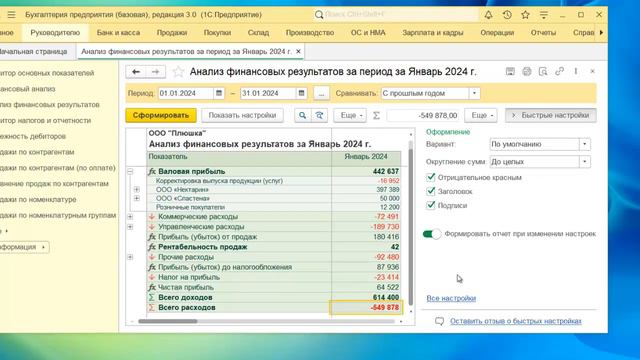Open calendar for end date

[x=301, y=93]
